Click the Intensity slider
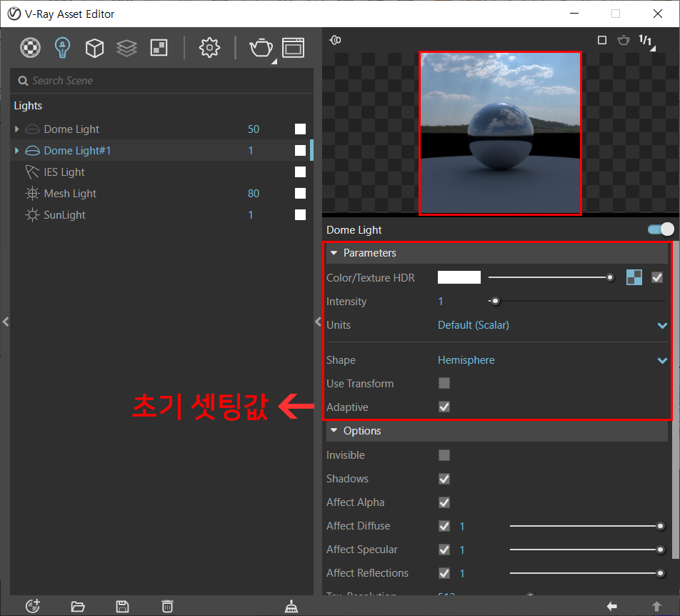Image resolution: width=680 pixels, height=616 pixels. [577, 301]
